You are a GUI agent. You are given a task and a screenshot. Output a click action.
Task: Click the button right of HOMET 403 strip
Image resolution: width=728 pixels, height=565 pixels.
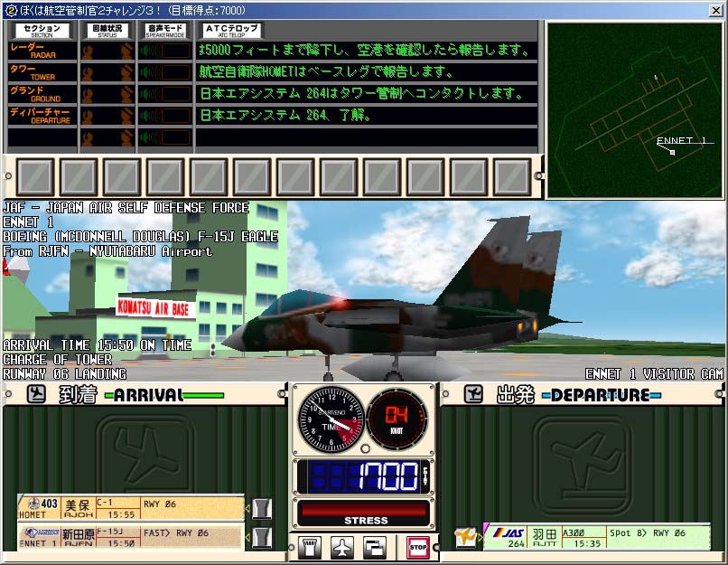point(260,509)
